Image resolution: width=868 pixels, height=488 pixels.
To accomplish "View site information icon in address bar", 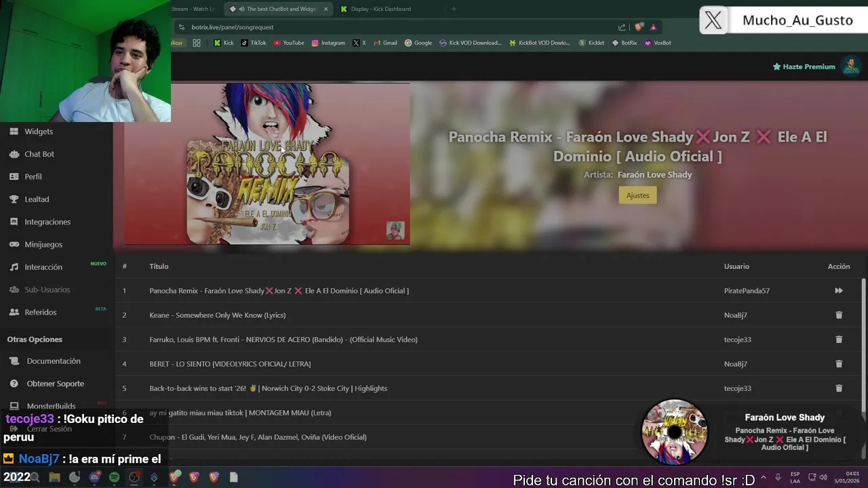I will (181, 27).
